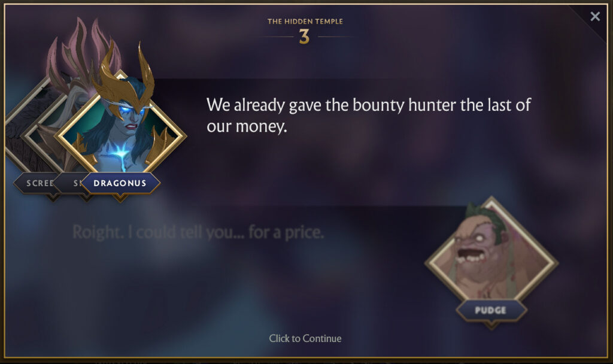The width and height of the screenshot is (613, 364).
Task: Click the DRAGONUS name tag
Action: 120,183
